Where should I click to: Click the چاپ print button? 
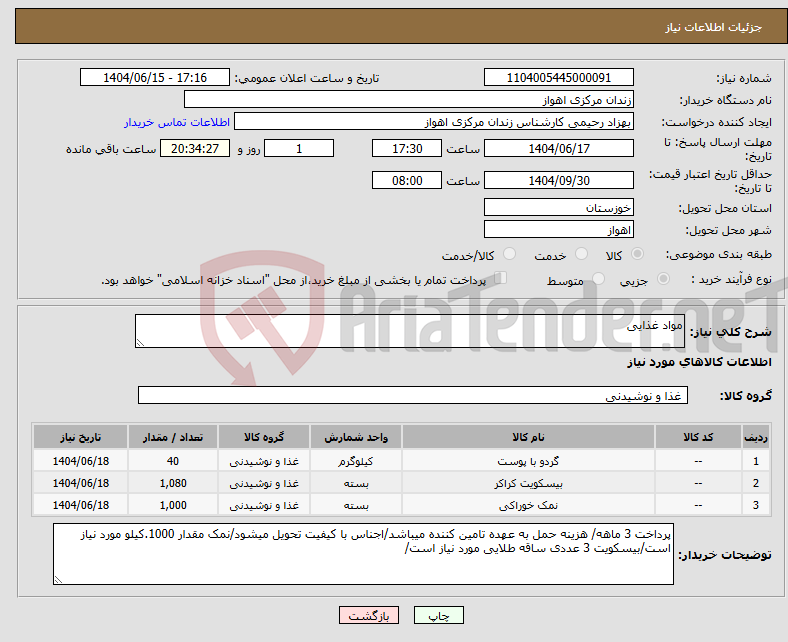click(x=439, y=615)
